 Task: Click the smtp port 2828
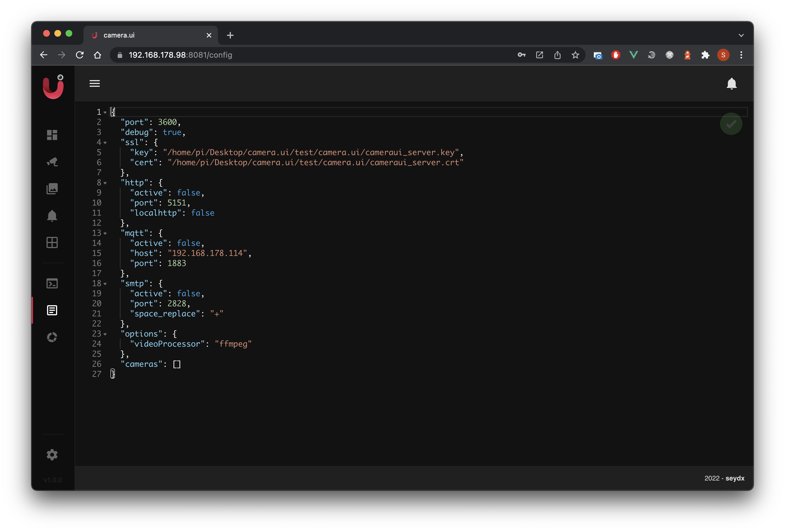coord(177,304)
